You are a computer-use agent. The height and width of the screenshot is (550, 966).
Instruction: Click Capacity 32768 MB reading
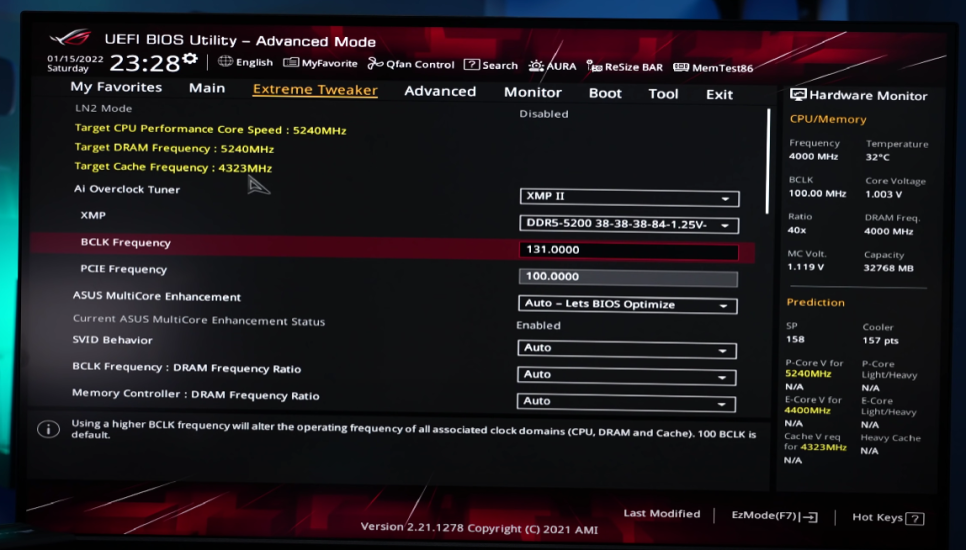pos(888,261)
